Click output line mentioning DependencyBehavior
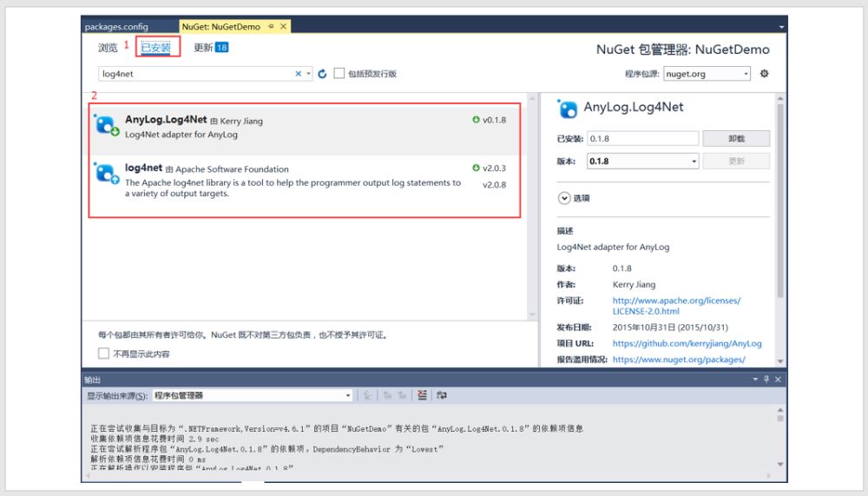Image resolution: width=868 pixels, height=496 pixels. click(266, 449)
